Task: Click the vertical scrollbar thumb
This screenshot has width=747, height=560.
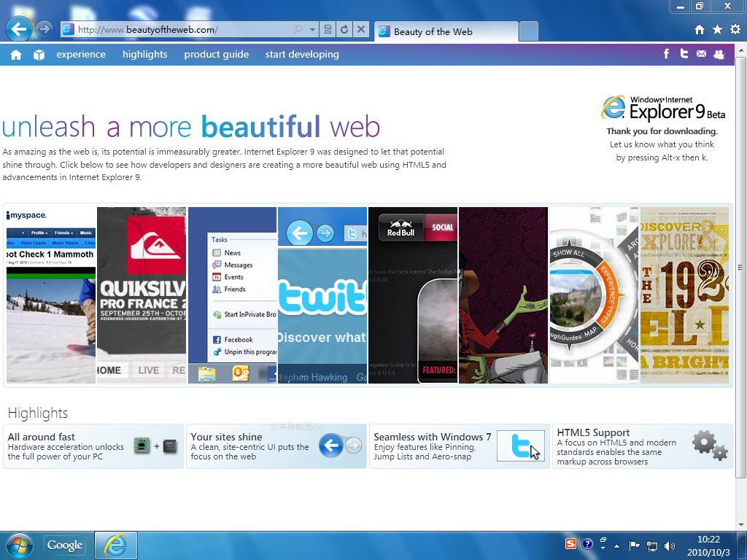Action: tap(740, 267)
